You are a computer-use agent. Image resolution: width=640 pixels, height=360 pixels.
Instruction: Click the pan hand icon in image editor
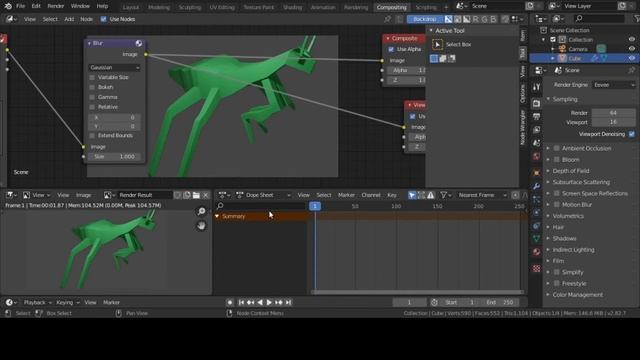coord(201,226)
